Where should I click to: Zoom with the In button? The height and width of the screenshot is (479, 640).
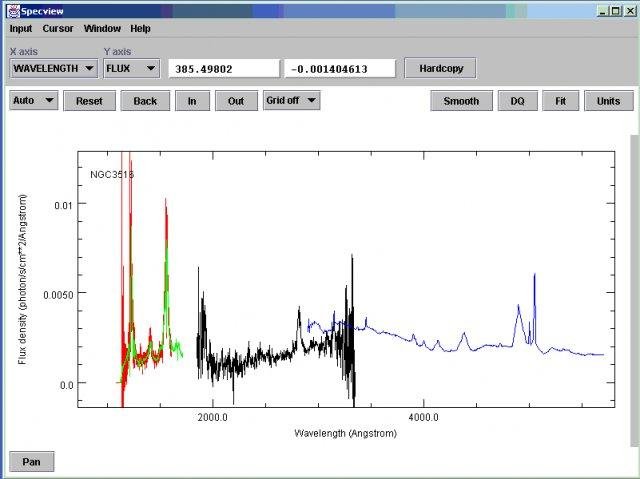tap(192, 101)
